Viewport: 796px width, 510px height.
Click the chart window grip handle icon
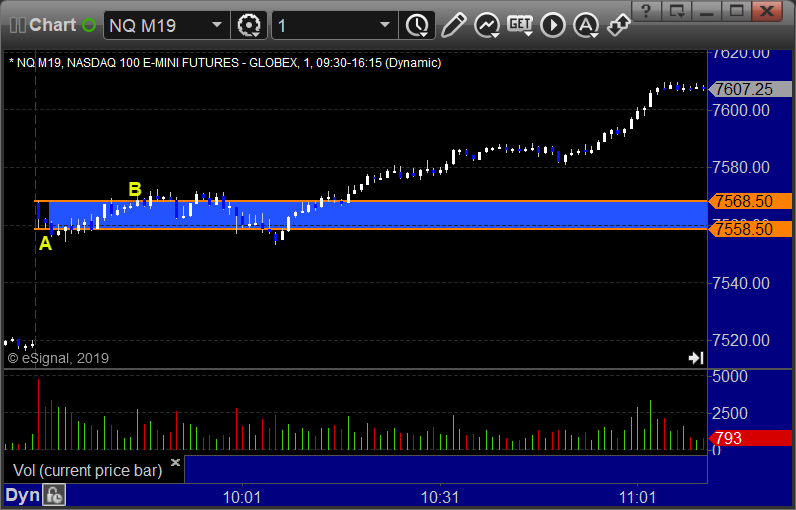pos(17,25)
